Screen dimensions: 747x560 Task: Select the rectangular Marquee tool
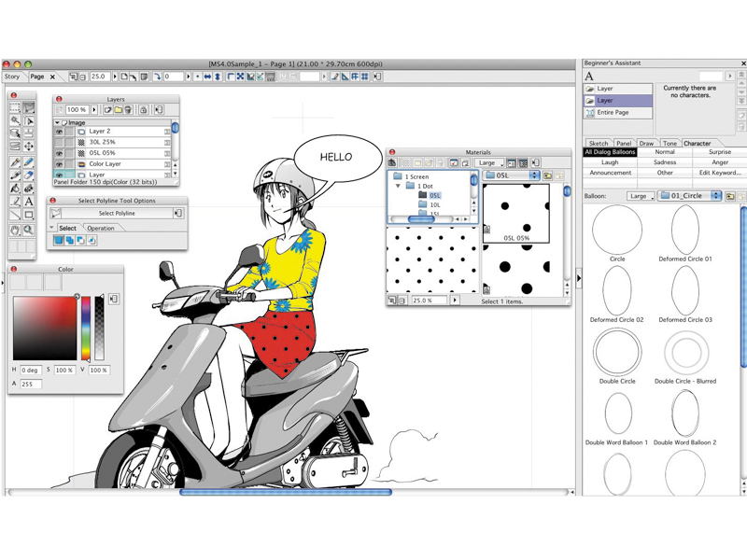(15, 107)
